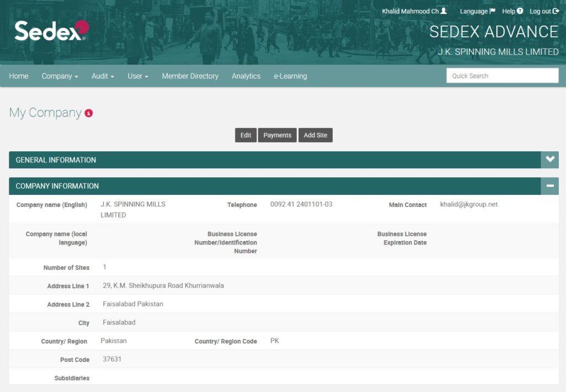
Task: Select Address Line 2 value Faisalabad Pakistan
Action: point(133,304)
